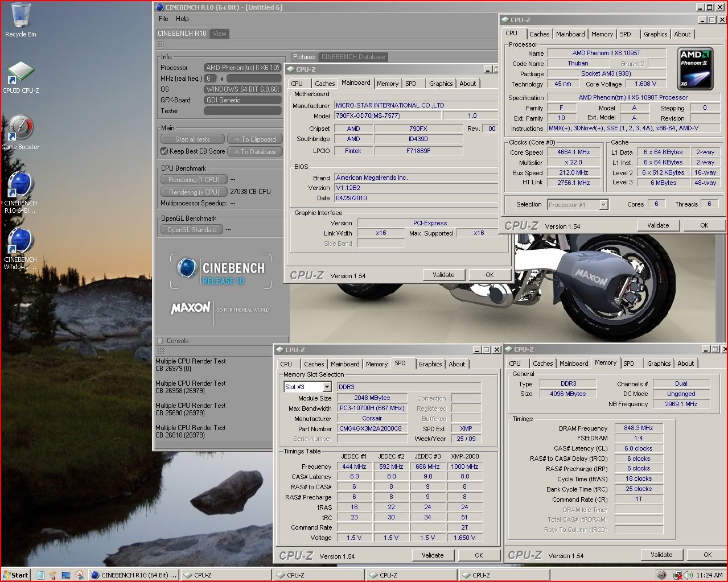Toggle the Console checkbox in CINEBENCH

[x=160, y=341]
